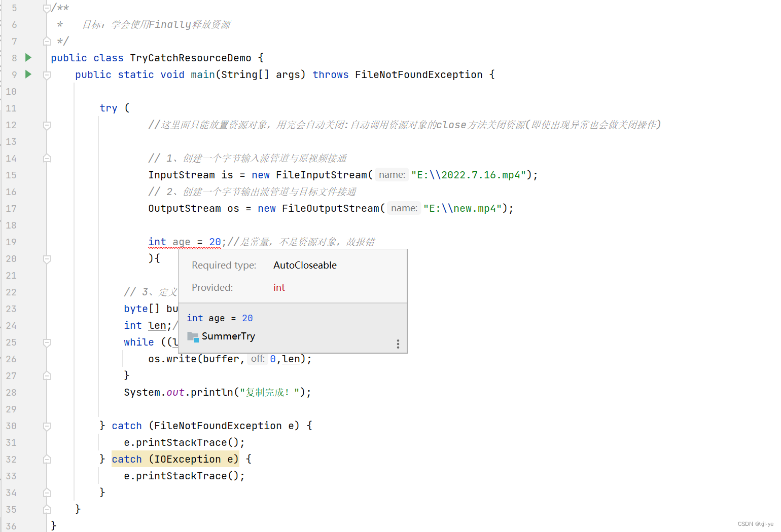Fold first catch block at line 30
Image resolution: width=781 pixels, height=532 pixels.
point(47,426)
